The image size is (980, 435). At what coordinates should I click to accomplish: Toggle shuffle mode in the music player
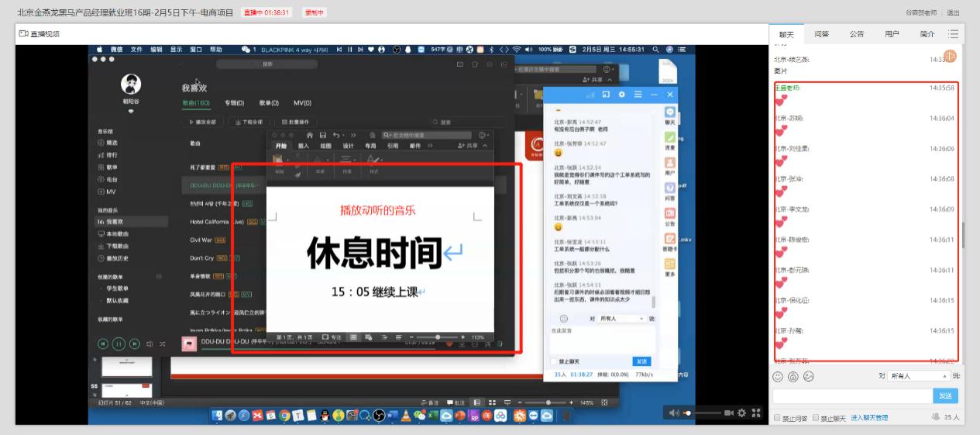[163, 344]
